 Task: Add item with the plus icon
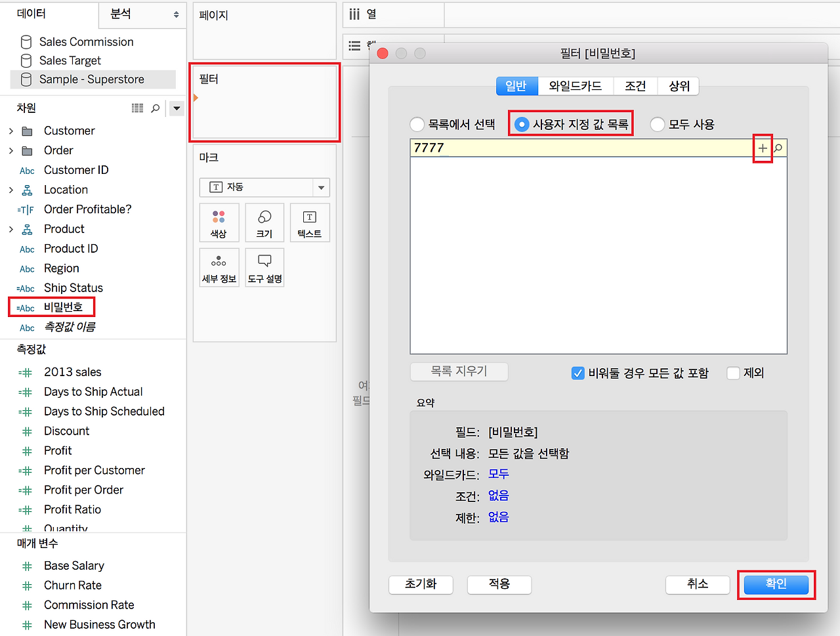click(x=762, y=148)
